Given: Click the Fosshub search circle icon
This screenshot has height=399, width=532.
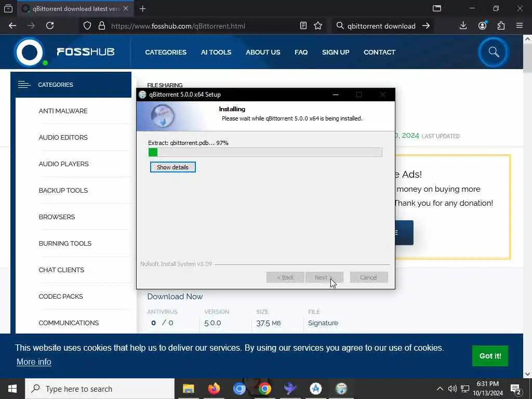Looking at the screenshot, I should 494,52.
